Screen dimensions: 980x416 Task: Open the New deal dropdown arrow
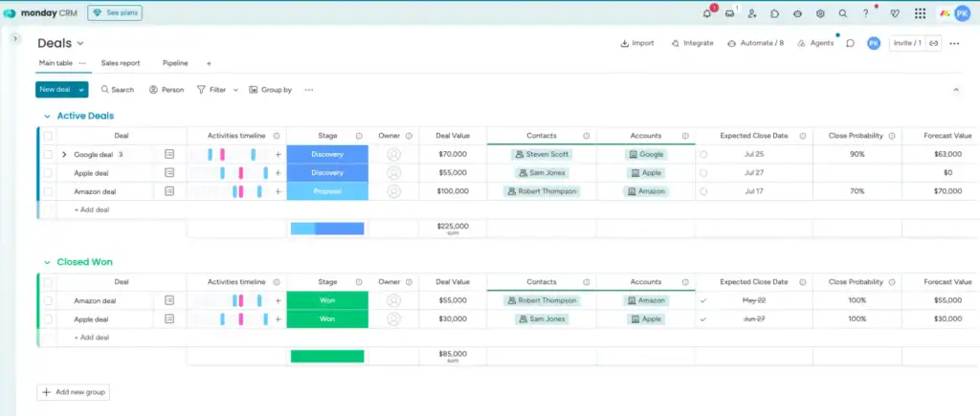coord(81,90)
